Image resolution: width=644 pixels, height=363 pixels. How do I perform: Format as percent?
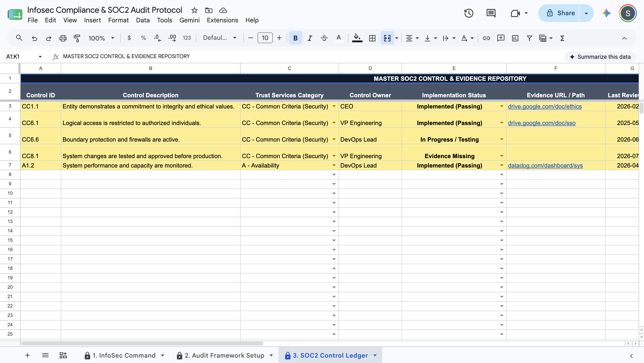[x=143, y=38]
